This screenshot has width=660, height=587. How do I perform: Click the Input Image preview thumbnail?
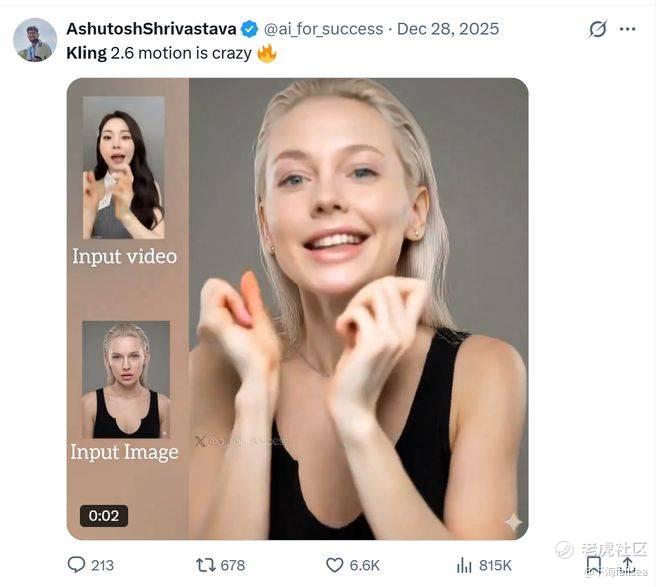point(125,379)
